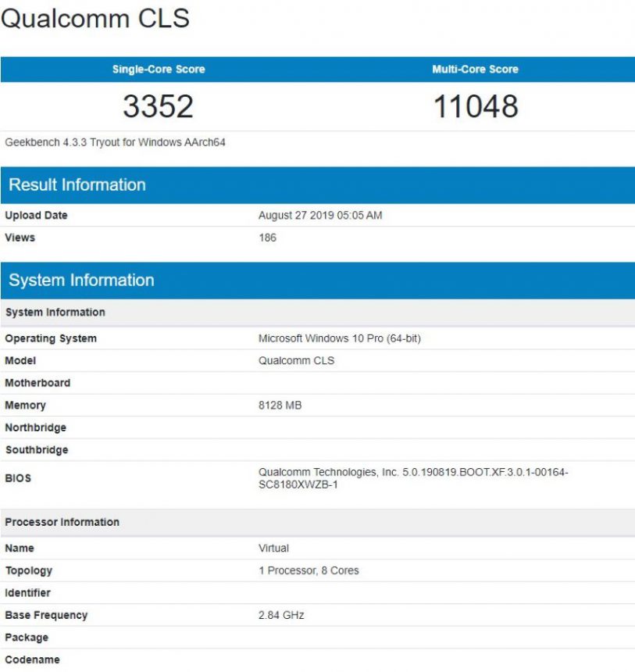Click the BIOS value starting "Qualcomm Technologies, Inc."

[x=413, y=478]
